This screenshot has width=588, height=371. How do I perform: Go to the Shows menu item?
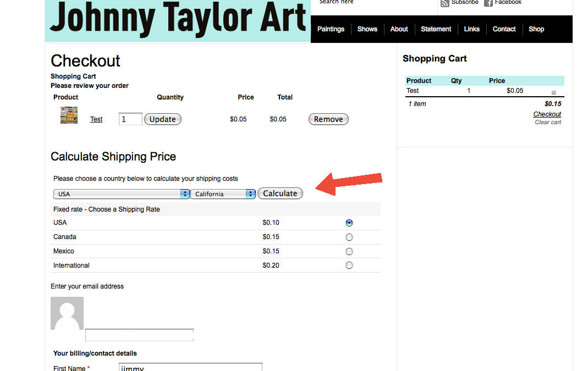pyautogui.click(x=367, y=29)
